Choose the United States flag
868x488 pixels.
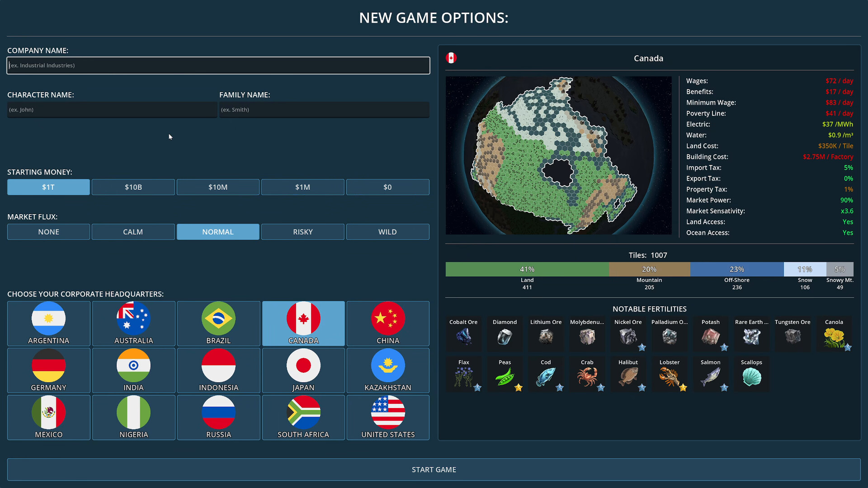tap(387, 417)
